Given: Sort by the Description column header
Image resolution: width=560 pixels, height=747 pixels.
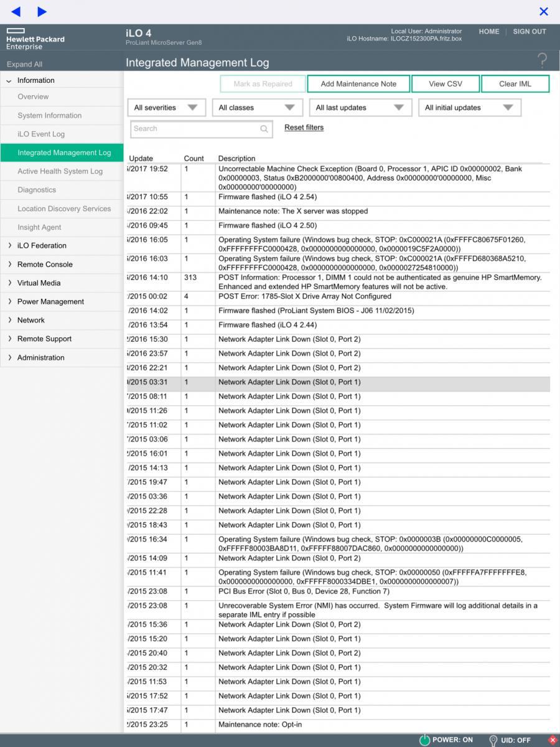Looking at the screenshot, I should pos(236,159).
